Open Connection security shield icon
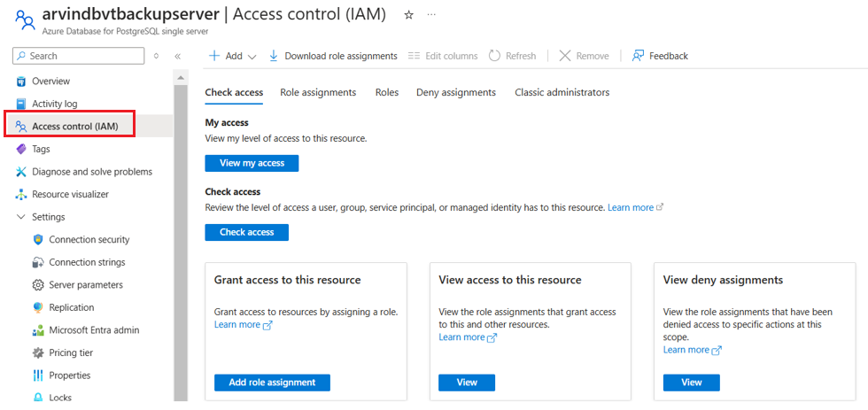The image size is (868, 410). pyautogui.click(x=38, y=240)
